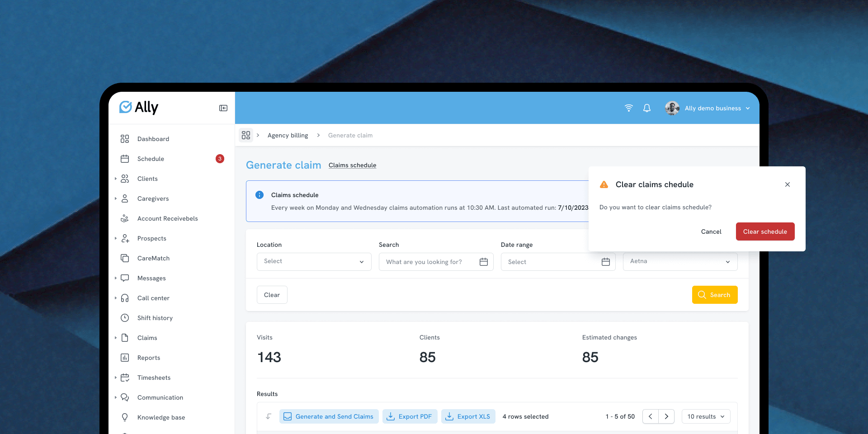Click the Shift history clock icon
This screenshot has width=868, height=434.
125,318
